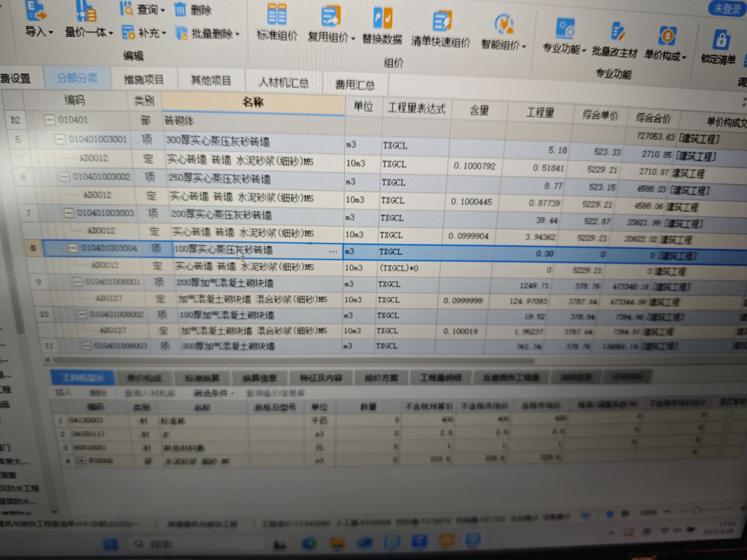Open the 工料机显示 bottom tab

click(x=82, y=377)
